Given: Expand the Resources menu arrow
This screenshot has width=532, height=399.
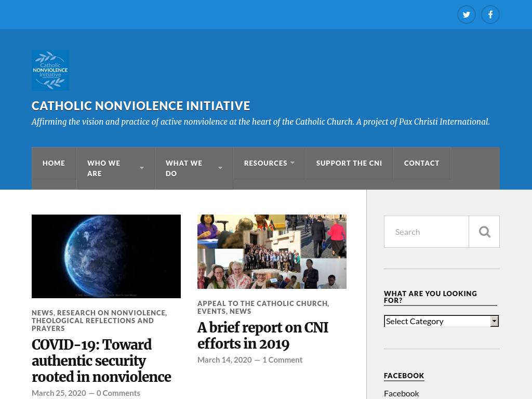Looking at the screenshot, I should pos(292,163).
